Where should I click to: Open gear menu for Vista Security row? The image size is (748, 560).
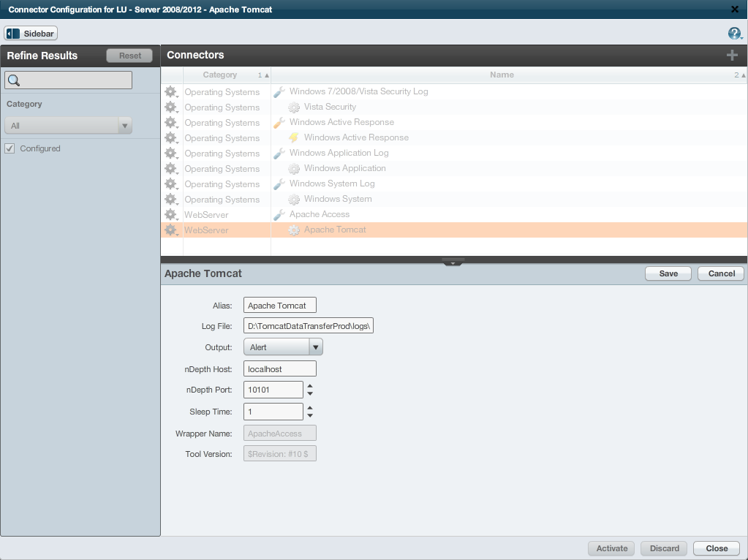click(171, 107)
